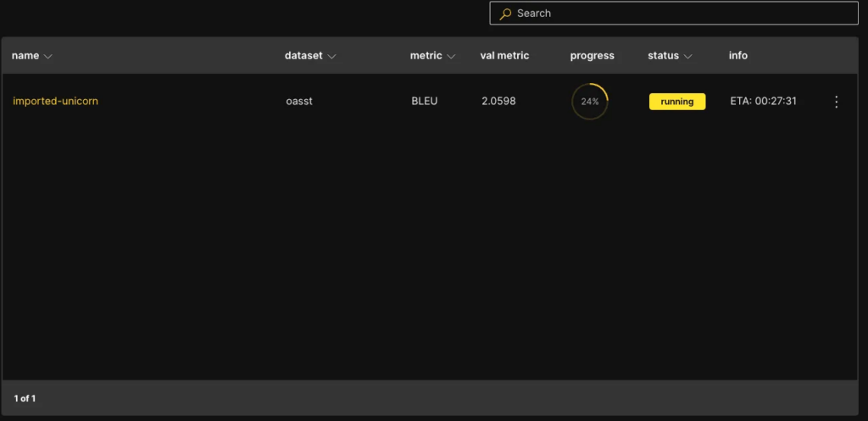Click the metric column header label
The image size is (868, 421).
426,56
